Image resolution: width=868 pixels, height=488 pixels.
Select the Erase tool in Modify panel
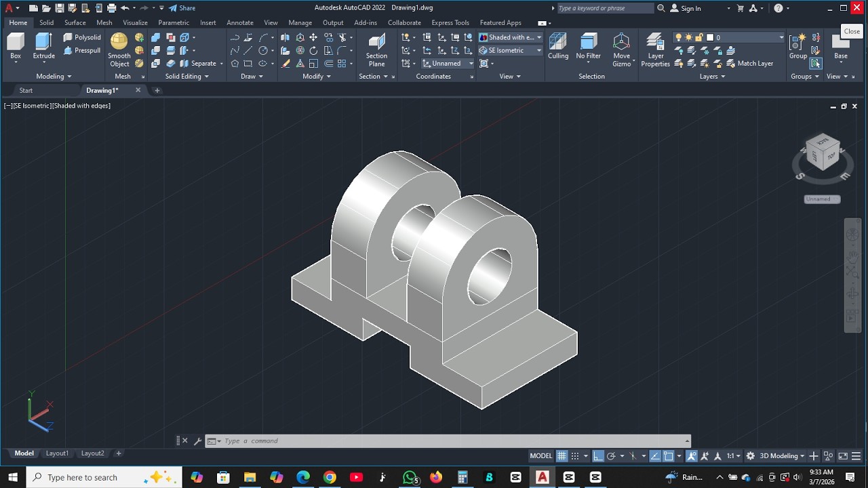point(285,63)
